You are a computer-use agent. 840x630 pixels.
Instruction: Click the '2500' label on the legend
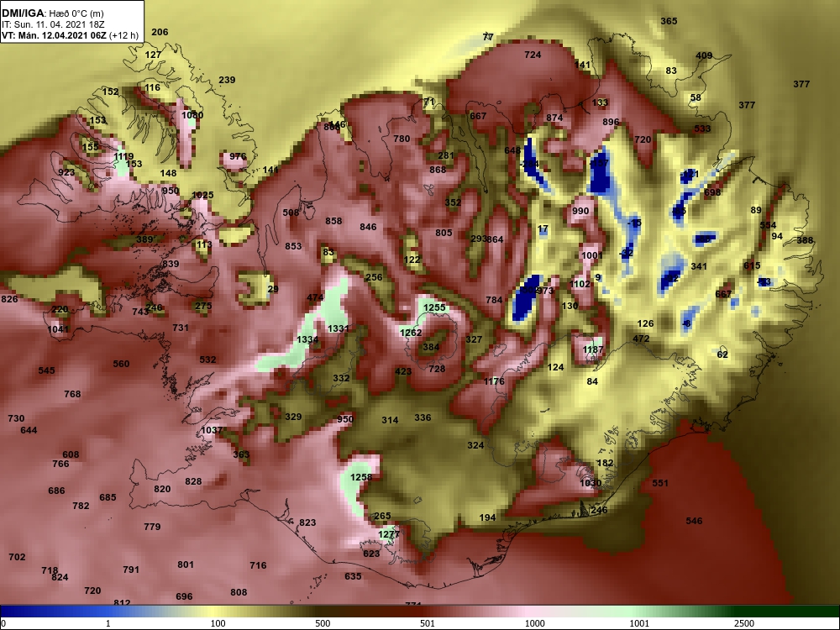[743, 623]
